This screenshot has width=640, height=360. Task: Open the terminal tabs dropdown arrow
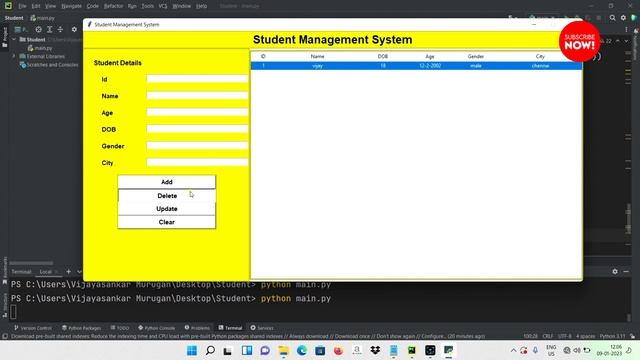pyautogui.click(x=79, y=271)
